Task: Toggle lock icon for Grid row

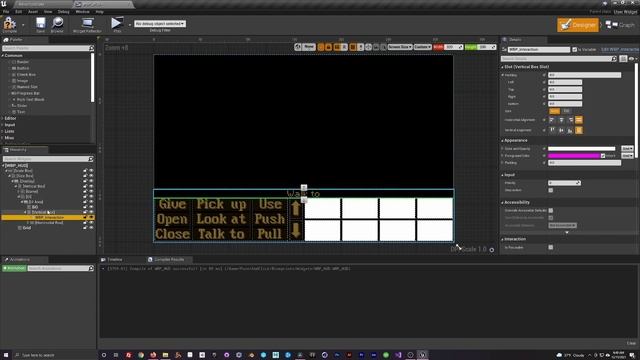Action: (85, 228)
